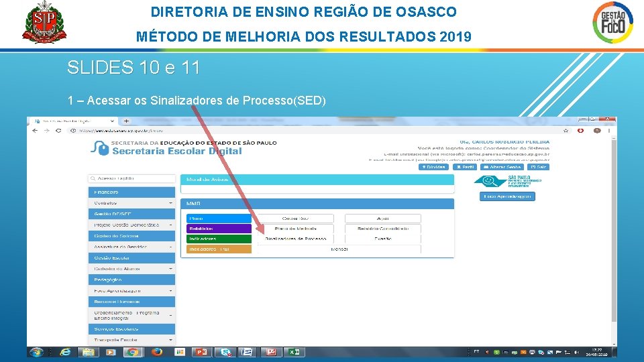Click the Mural de Avisos panel header
This screenshot has height=362, width=644.
coord(317,180)
